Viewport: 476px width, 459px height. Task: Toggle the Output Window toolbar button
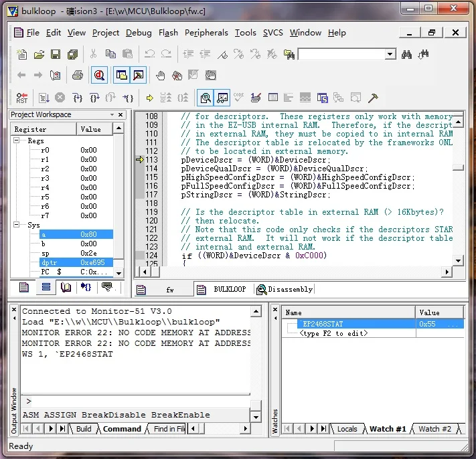(x=139, y=76)
